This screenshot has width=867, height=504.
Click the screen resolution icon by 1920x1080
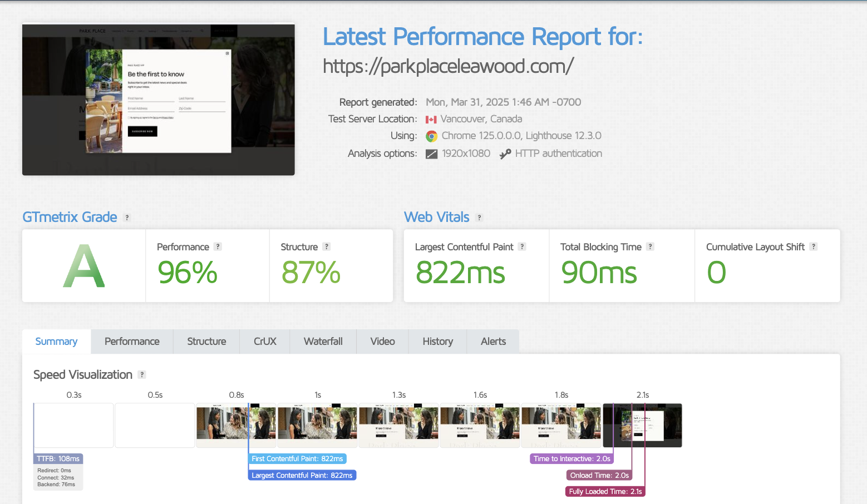click(432, 154)
